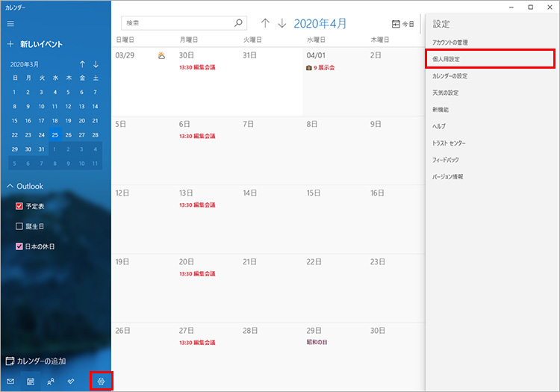Open the Calendar view icon
This screenshot has width=560, height=392.
pos(31,382)
